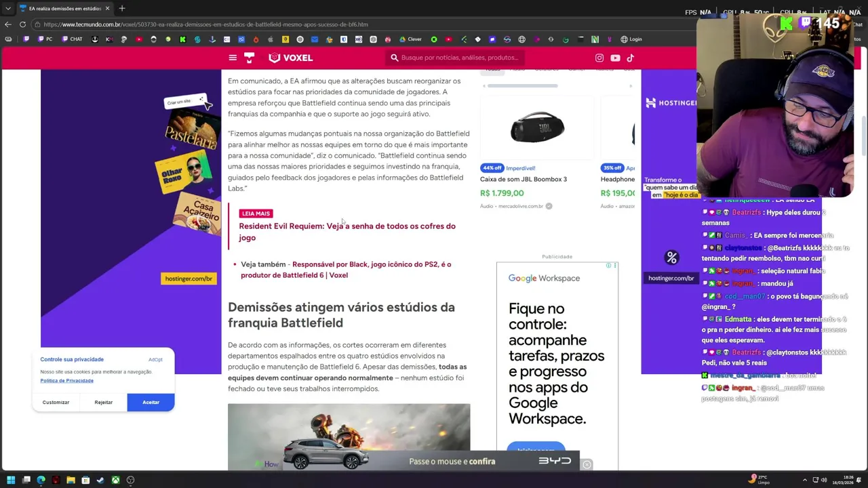This screenshot has height=488, width=868.
Task: Open Steam from the taskbar
Action: 100,480
